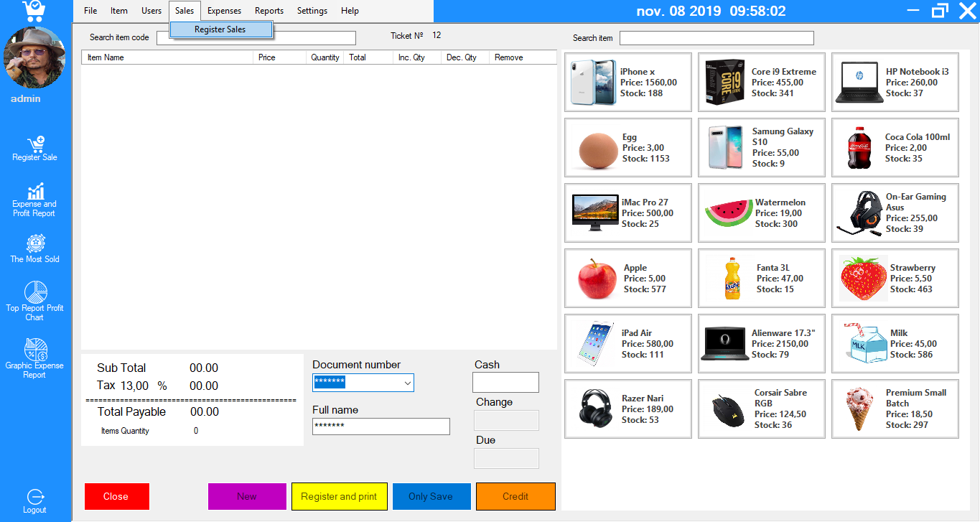The height and width of the screenshot is (522, 980).
Task: Choose Register Sales from Sales dropdown
Action: (221, 29)
